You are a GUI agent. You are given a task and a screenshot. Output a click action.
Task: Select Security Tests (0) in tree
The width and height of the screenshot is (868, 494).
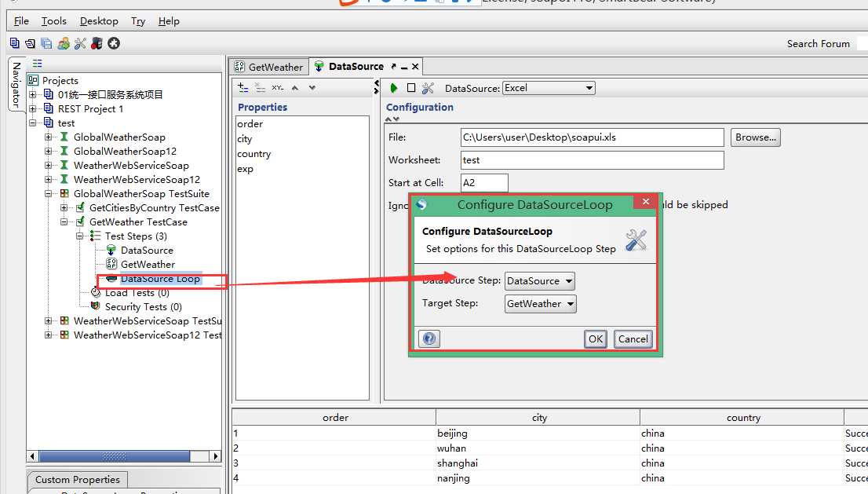pos(144,307)
